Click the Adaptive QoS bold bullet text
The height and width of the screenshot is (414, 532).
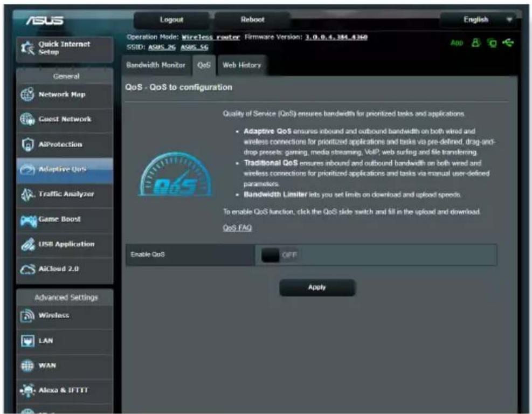point(267,132)
